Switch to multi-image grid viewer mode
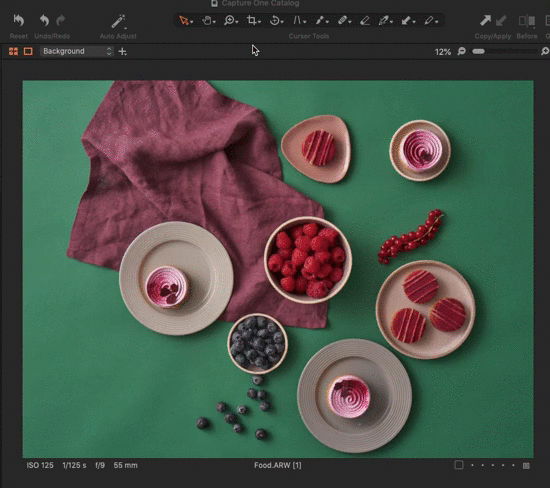 point(13,52)
